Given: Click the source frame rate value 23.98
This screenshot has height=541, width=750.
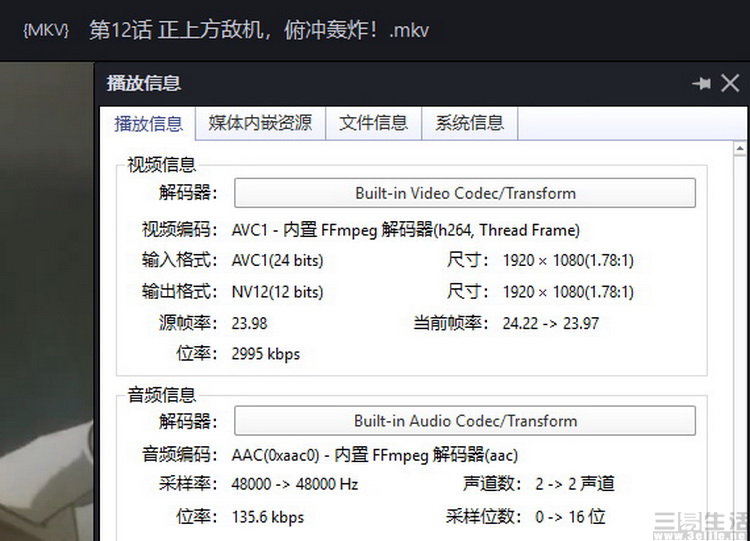Looking at the screenshot, I should (249, 323).
